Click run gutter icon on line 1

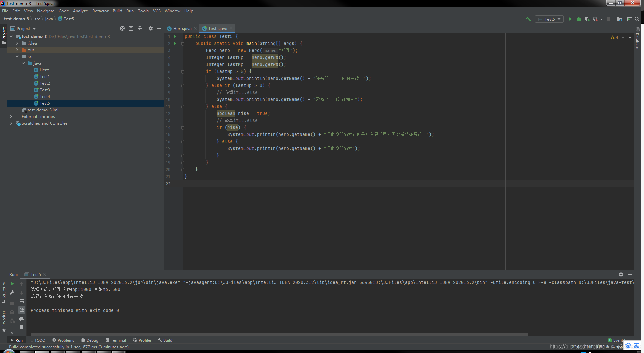pyautogui.click(x=175, y=36)
